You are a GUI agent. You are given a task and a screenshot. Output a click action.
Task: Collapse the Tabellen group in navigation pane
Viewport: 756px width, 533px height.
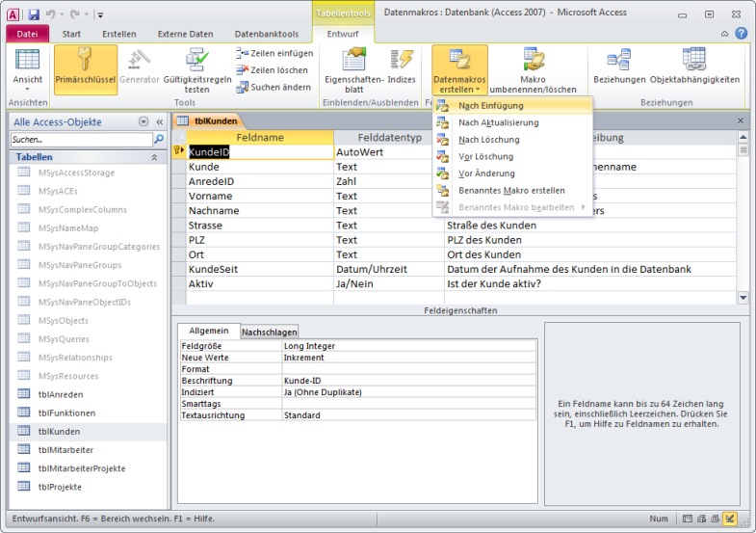[x=154, y=156]
